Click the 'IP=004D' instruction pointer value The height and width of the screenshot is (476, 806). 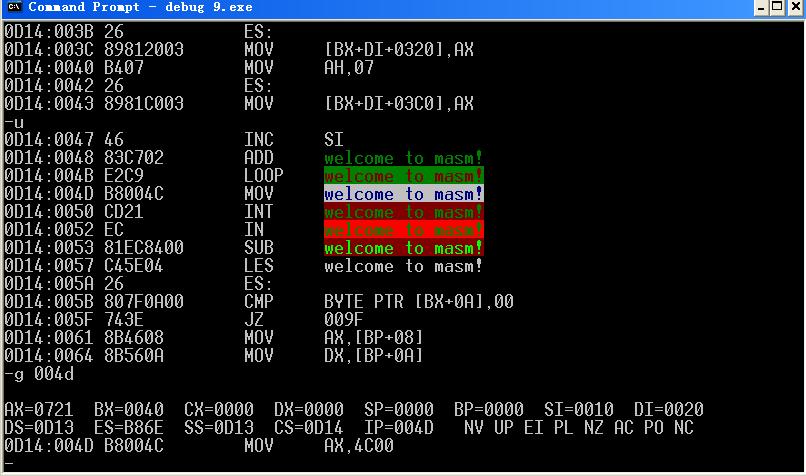(399, 428)
